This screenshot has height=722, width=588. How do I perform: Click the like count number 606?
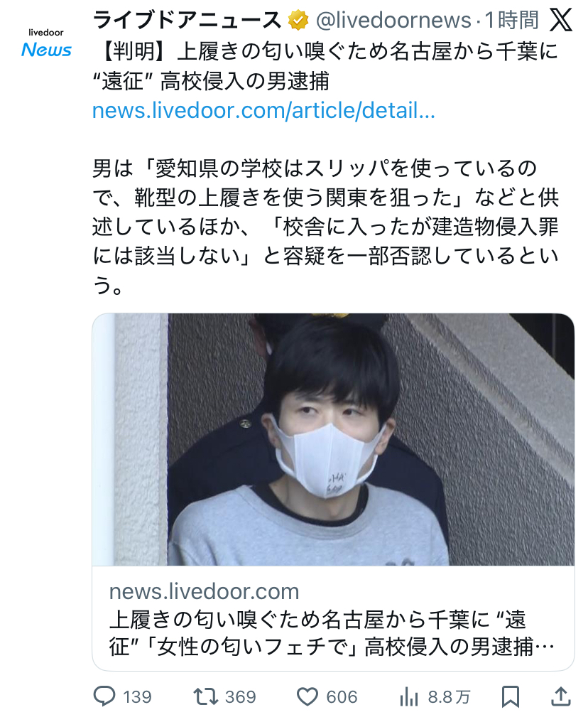tap(342, 697)
